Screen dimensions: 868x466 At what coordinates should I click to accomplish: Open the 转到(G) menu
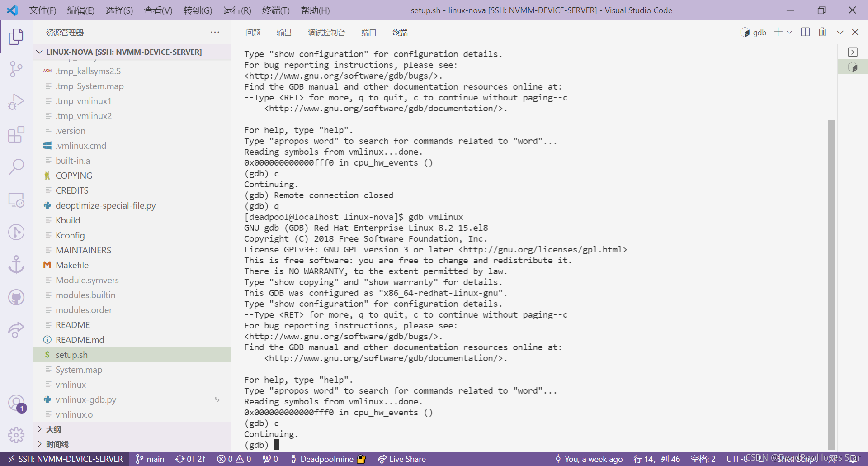(198, 10)
